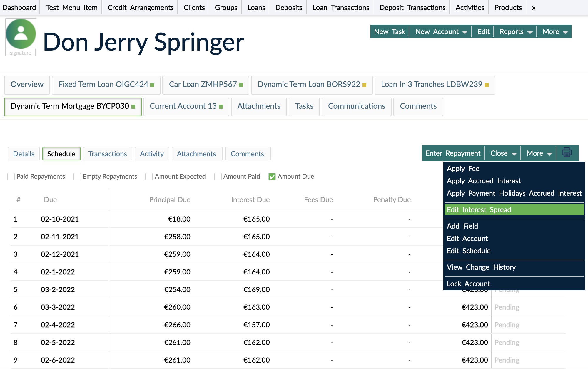Choose Lock Account in the open menu

point(468,284)
